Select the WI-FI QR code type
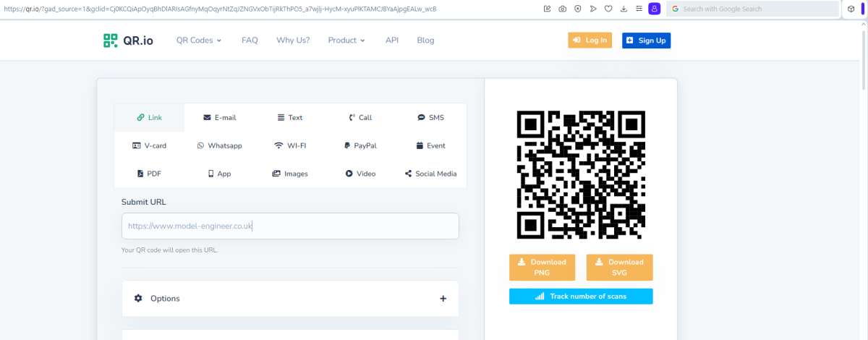Image resolution: width=868 pixels, height=340 pixels. pyautogui.click(x=290, y=145)
